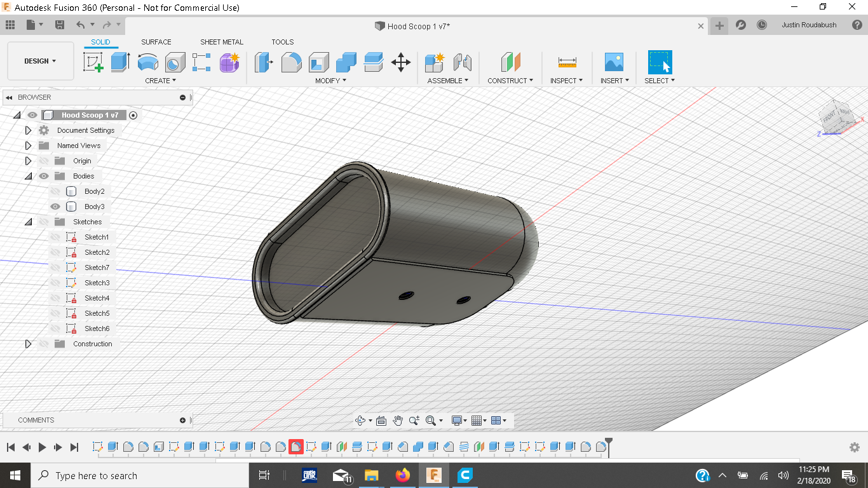Show the Origin folder
The height and width of the screenshot is (488, 868).
click(44, 161)
